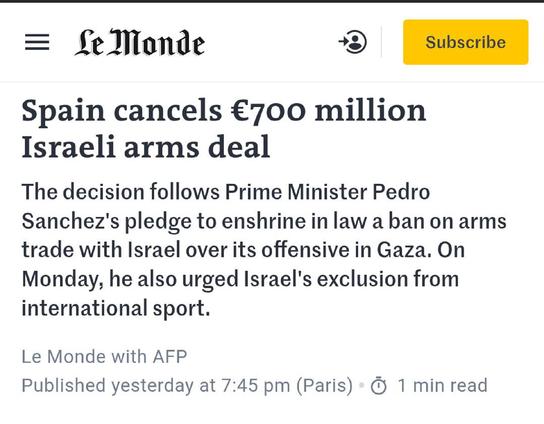Click the Published yesterday timestamp

click(x=187, y=385)
